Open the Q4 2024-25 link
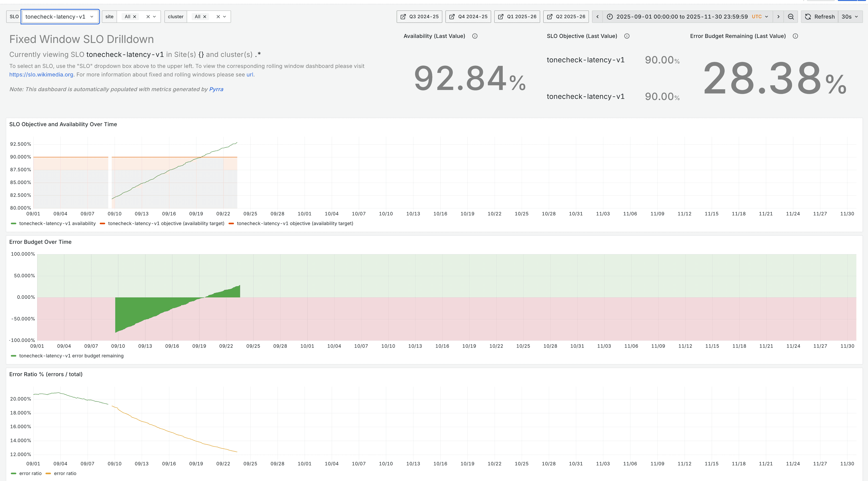Image resolution: width=868 pixels, height=481 pixels. click(x=468, y=16)
